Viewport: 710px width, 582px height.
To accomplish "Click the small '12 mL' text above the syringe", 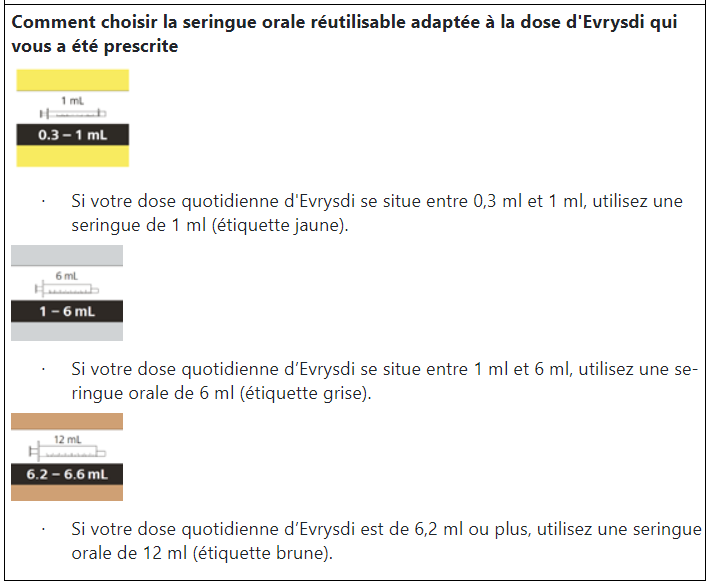I will (x=67, y=439).
